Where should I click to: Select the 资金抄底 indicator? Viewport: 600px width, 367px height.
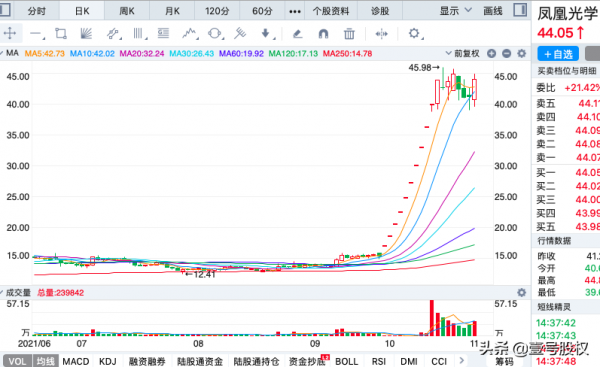(307, 361)
